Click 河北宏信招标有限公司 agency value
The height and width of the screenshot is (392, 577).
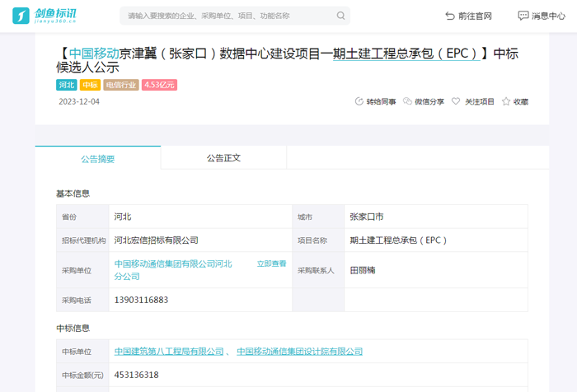156,240
